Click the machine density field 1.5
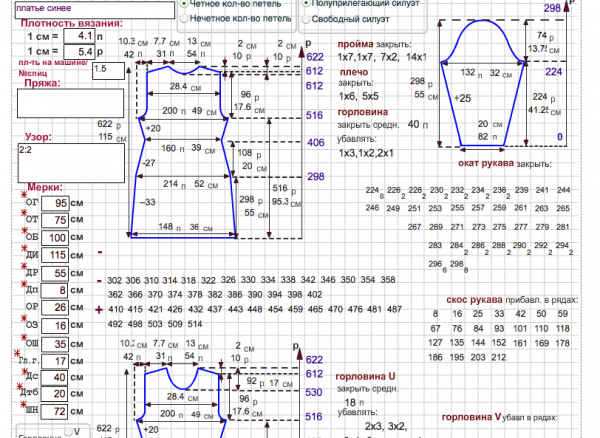 pos(108,70)
